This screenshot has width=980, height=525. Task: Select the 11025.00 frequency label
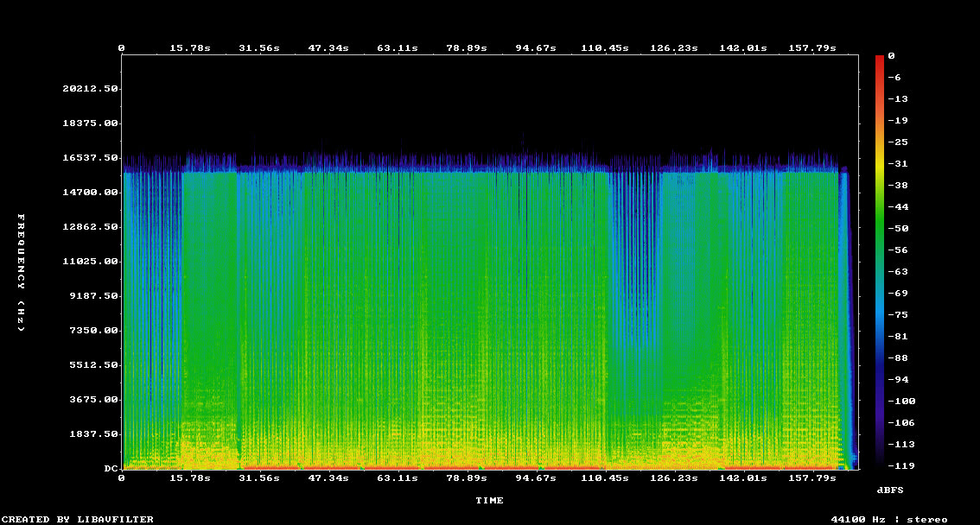click(x=91, y=262)
